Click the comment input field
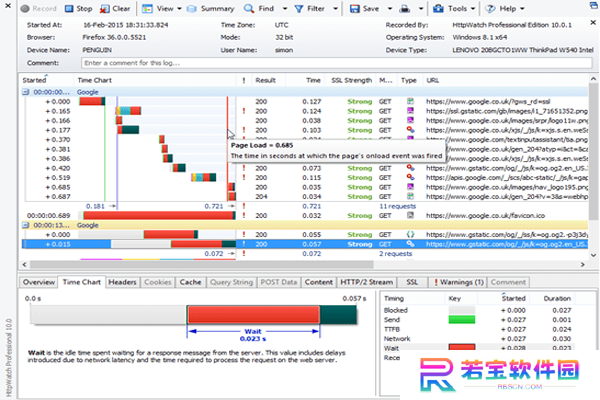This screenshot has height=400, width=600. point(337,63)
